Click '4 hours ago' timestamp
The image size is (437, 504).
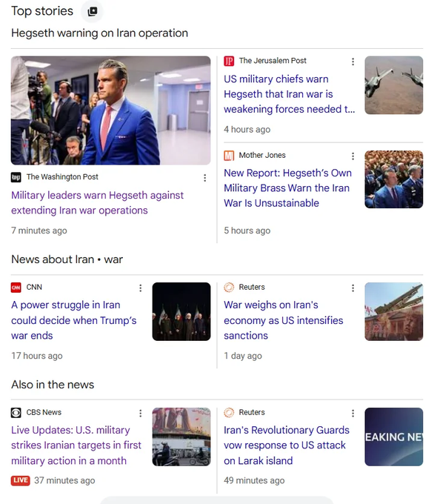coord(247,129)
